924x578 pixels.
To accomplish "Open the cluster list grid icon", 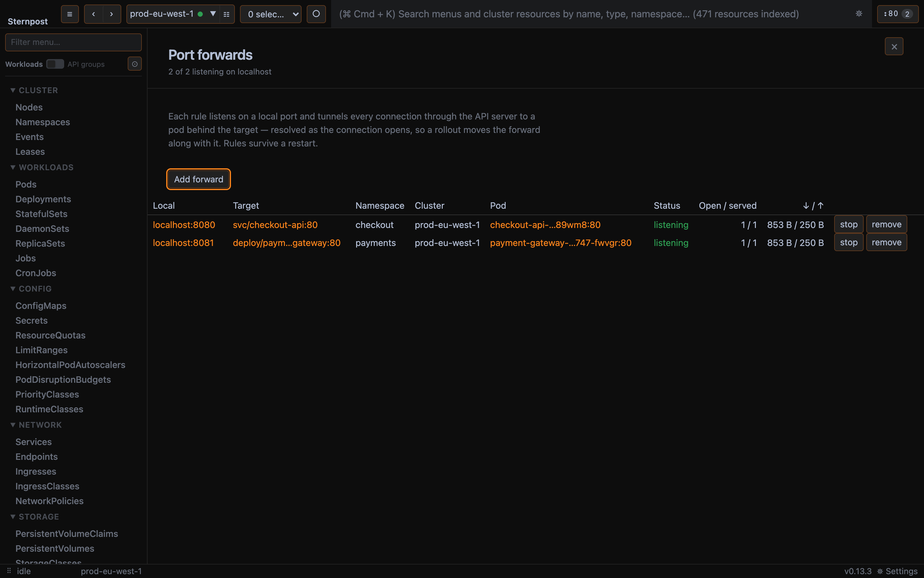I will (x=227, y=14).
